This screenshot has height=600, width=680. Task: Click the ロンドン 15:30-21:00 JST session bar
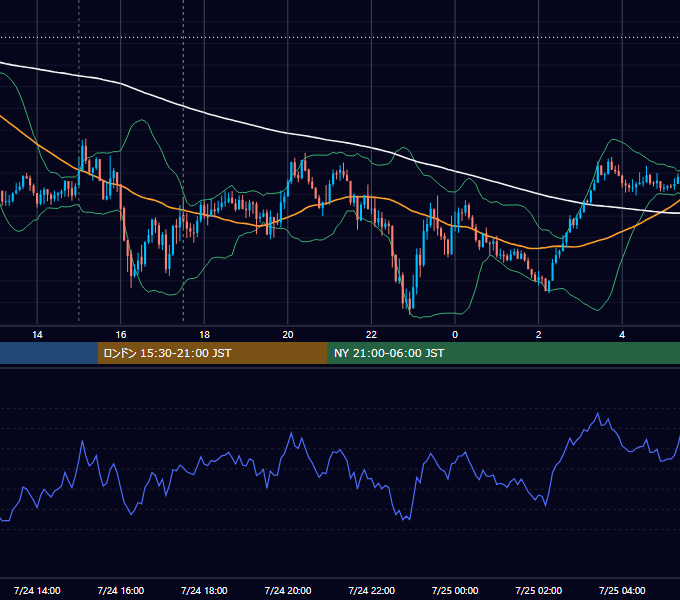click(x=212, y=353)
